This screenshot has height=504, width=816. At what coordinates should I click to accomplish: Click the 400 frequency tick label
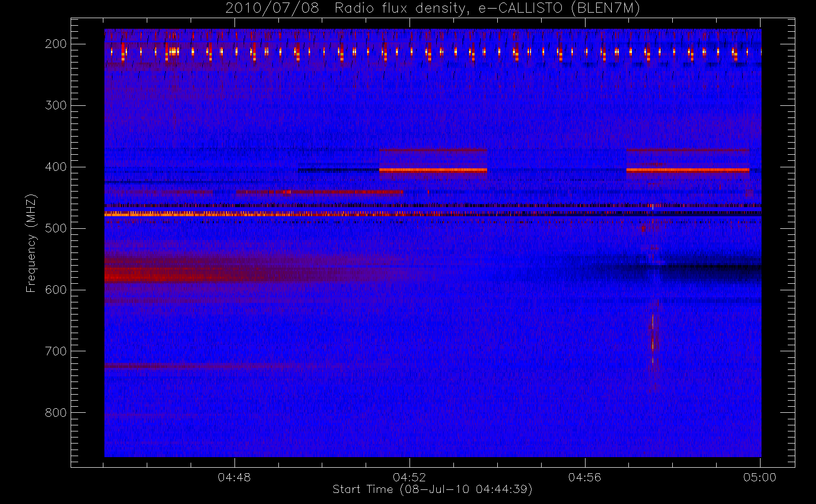[56, 167]
